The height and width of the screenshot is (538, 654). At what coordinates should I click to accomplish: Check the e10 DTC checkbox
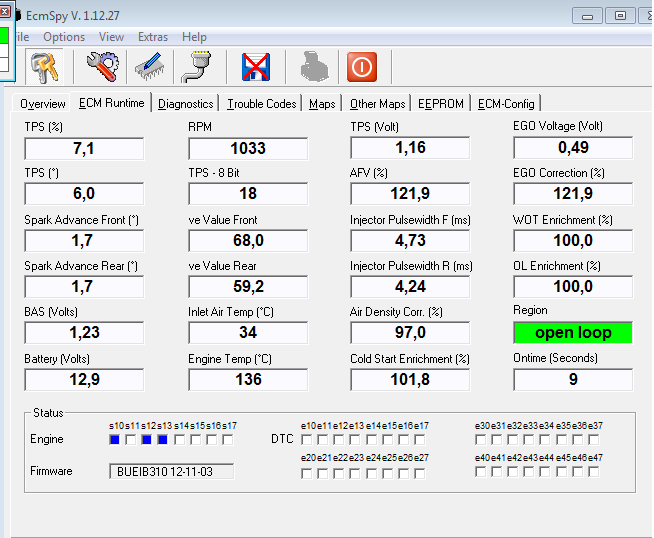coord(307,440)
